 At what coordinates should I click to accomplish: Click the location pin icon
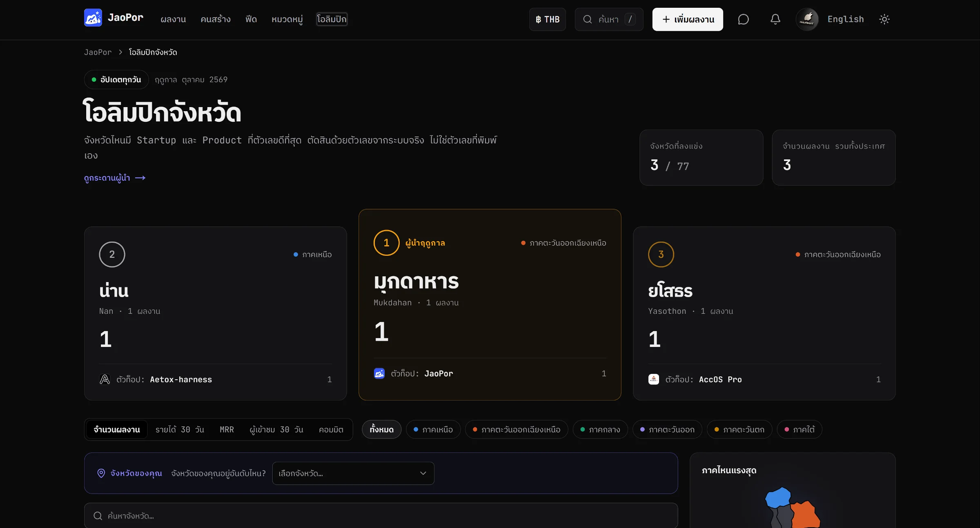(101, 473)
